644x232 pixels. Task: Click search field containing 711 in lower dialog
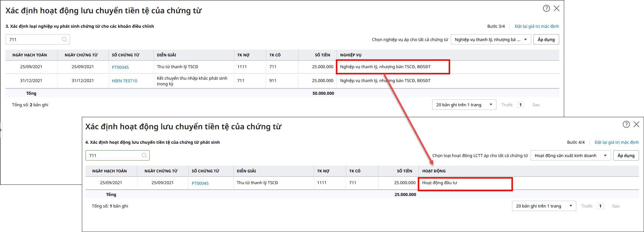pos(113,156)
